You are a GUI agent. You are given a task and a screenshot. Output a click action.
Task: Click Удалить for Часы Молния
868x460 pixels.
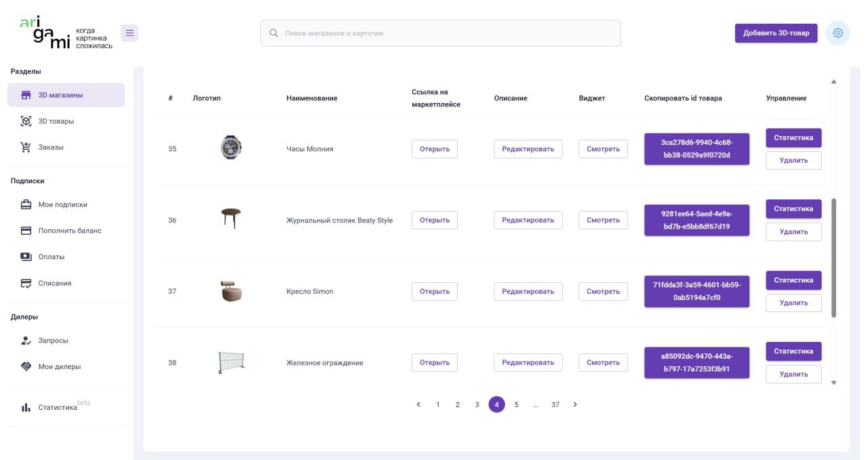793,160
